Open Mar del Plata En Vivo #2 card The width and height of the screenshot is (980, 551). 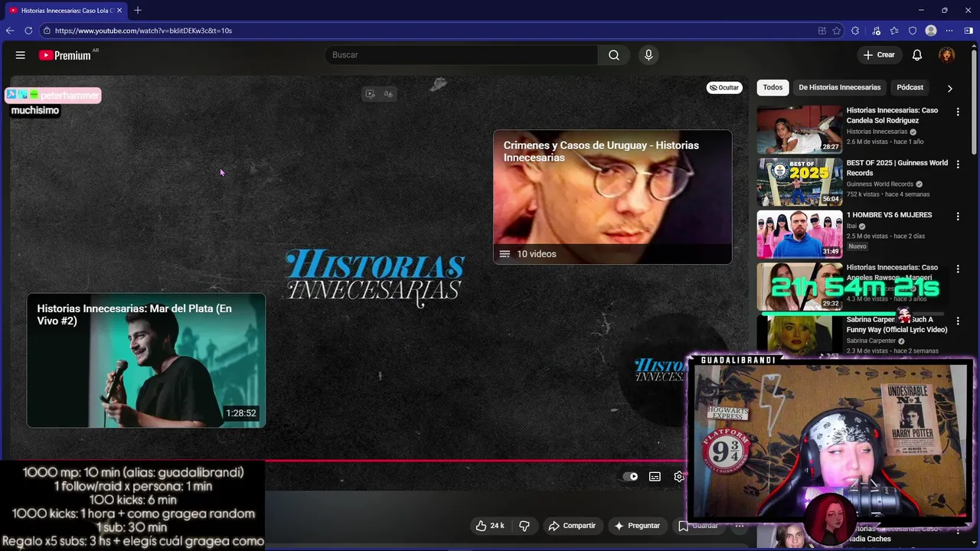coord(146,360)
